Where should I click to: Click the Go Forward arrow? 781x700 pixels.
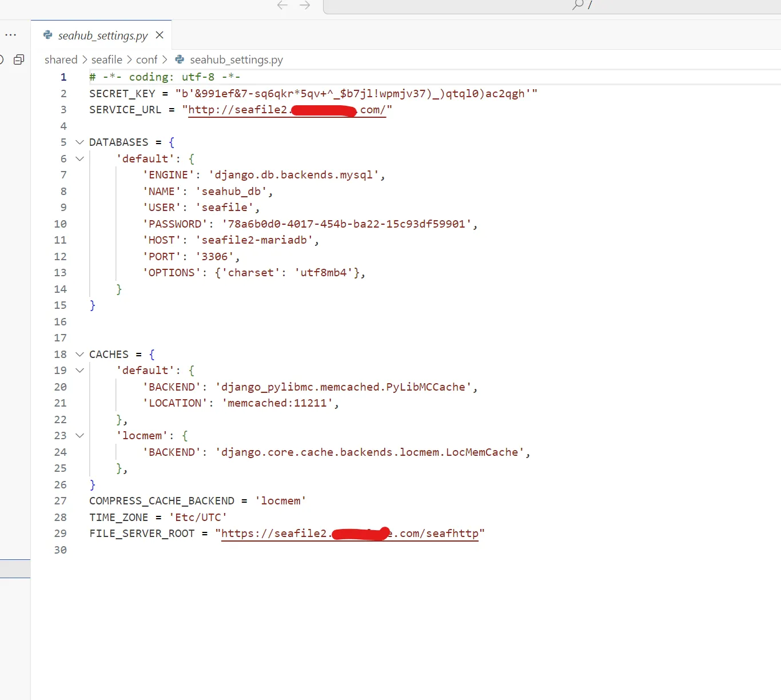(x=305, y=5)
